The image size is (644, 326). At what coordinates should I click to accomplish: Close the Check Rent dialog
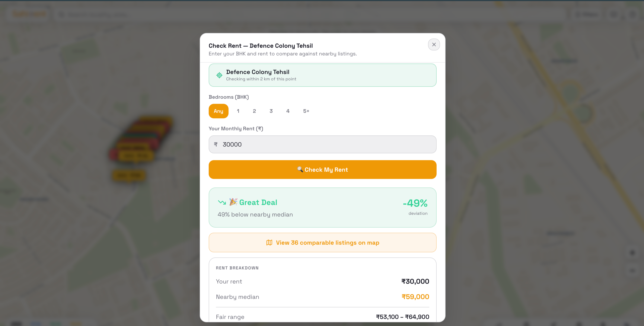pos(434,45)
